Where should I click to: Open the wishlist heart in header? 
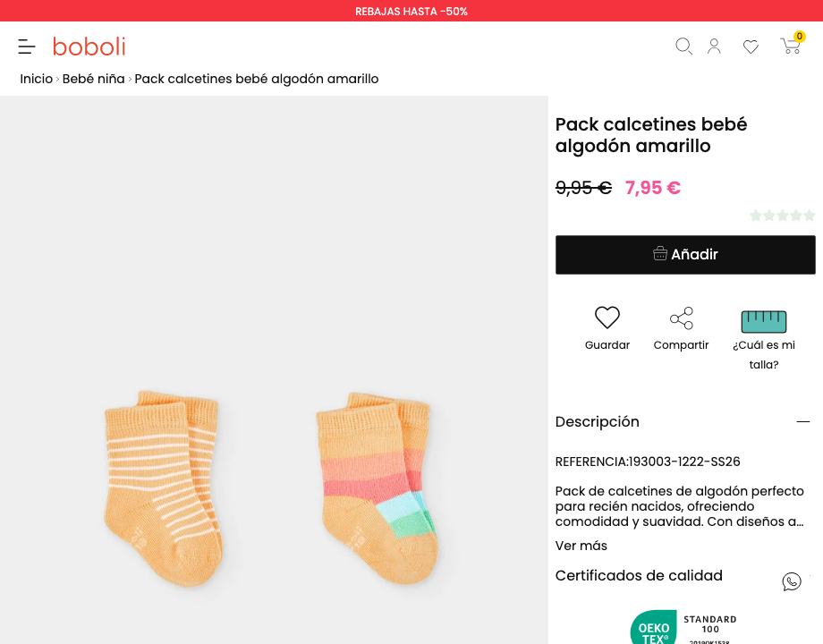751,47
